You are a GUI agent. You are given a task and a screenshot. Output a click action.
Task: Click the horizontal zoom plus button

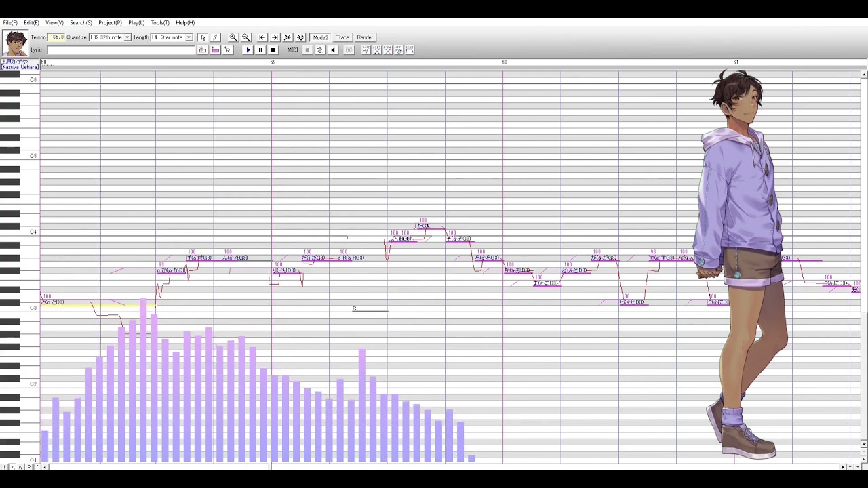coord(859,467)
